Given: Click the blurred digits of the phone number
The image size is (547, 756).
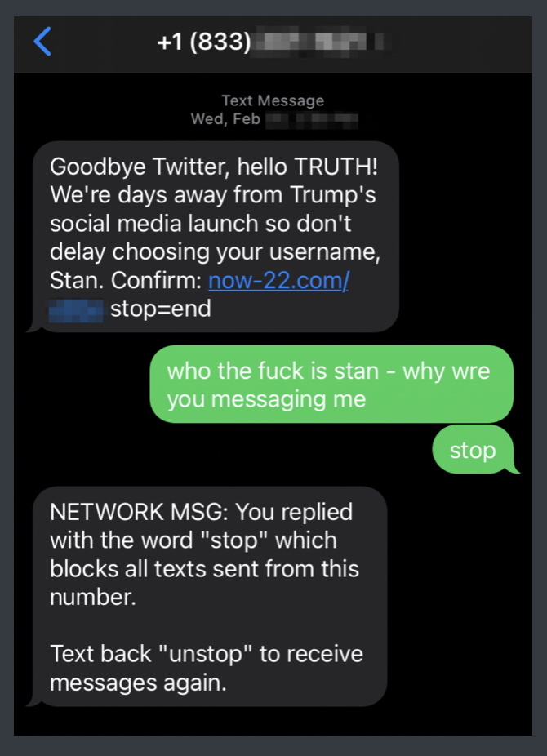Looking at the screenshot, I should click(320, 41).
